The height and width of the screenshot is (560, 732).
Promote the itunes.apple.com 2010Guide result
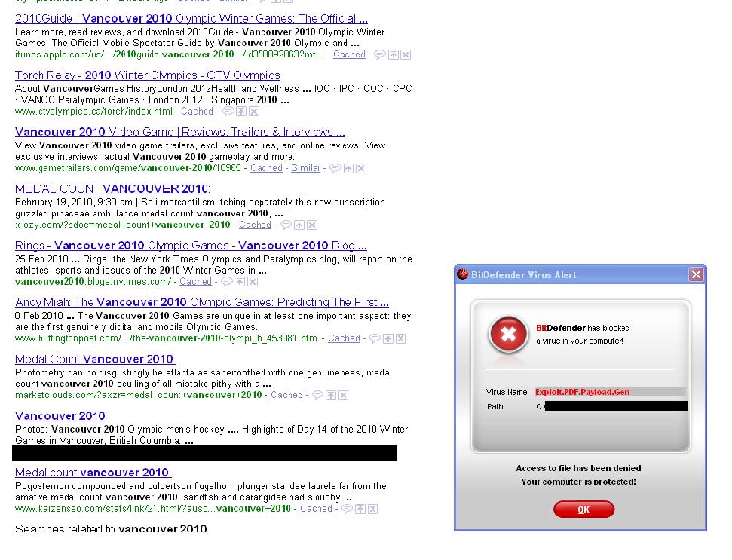394,54
